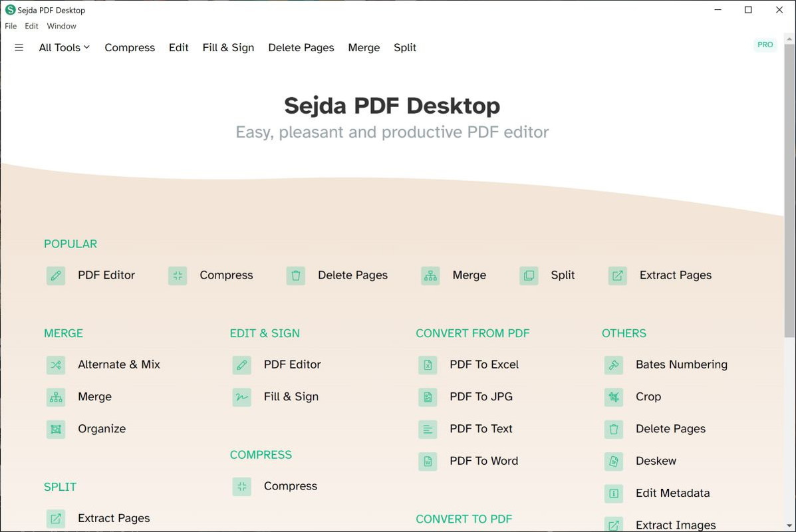Open the PDF To Text converter

click(481, 429)
